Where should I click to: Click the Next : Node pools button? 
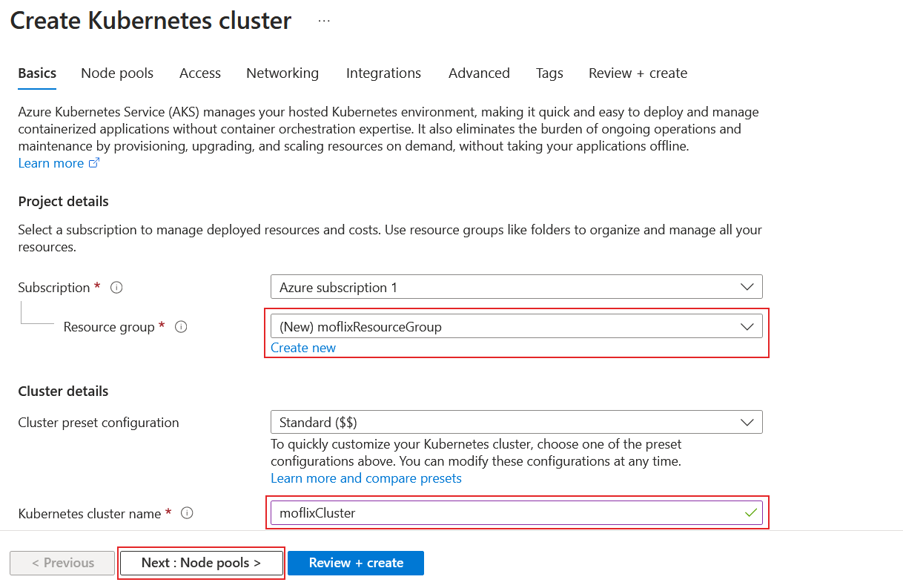pyautogui.click(x=201, y=563)
